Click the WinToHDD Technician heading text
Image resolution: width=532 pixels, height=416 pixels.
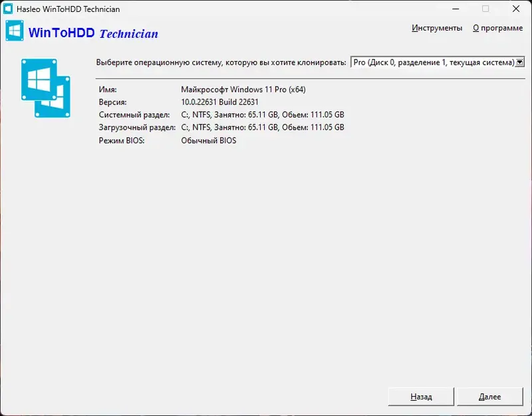pyautogui.click(x=93, y=33)
